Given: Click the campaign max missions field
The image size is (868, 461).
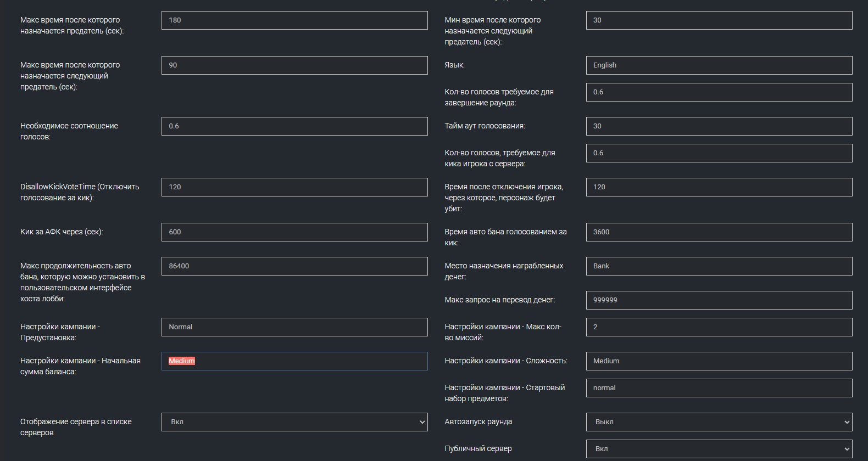Looking at the screenshot, I should click(x=719, y=327).
